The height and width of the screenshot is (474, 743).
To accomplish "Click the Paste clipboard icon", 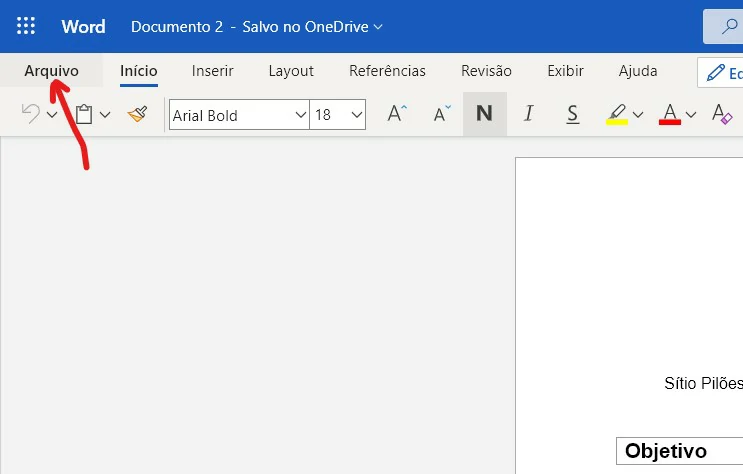I will (84, 114).
